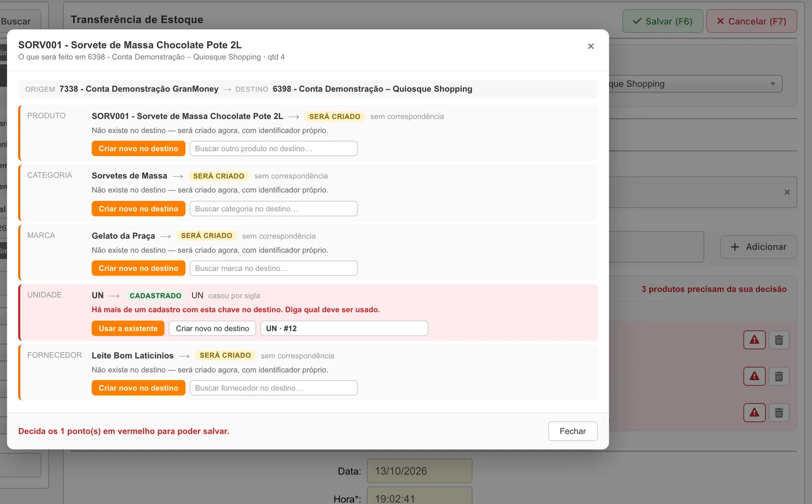This screenshot has height=504, width=812.
Task: Click the Data field showing 13/10/2026
Action: tap(420, 471)
